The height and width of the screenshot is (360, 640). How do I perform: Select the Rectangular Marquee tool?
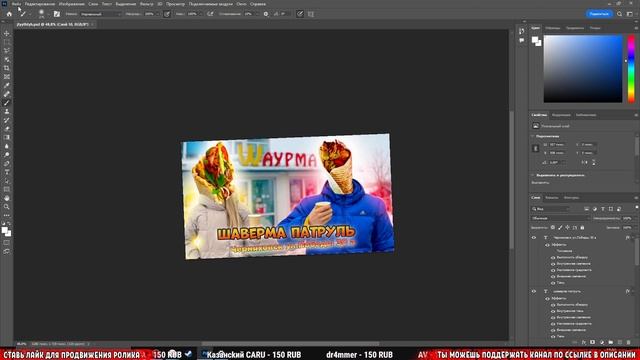[7, 42]
